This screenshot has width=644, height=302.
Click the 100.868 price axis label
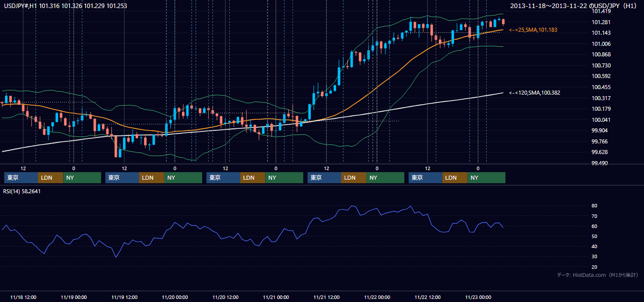pos(601,54)
